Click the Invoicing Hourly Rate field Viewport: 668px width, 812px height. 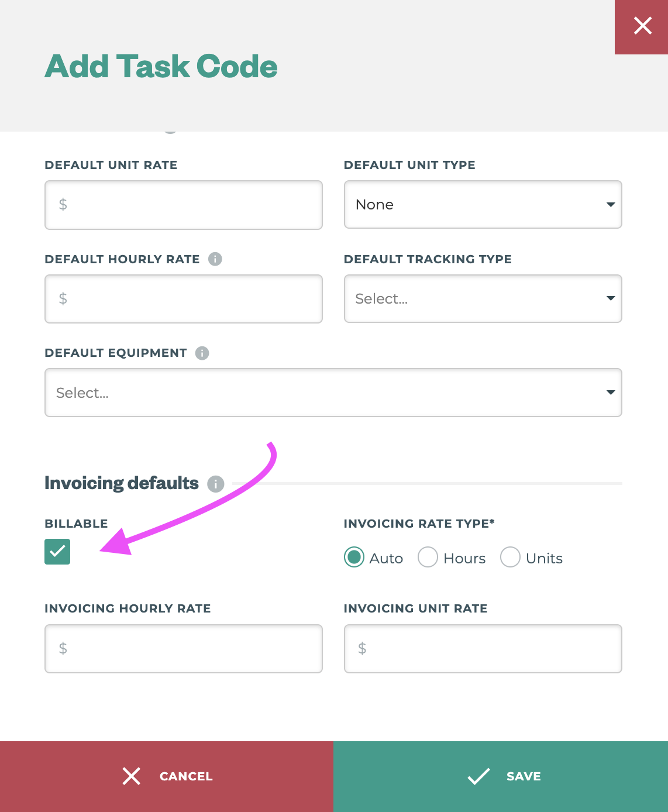coord(184,649)
